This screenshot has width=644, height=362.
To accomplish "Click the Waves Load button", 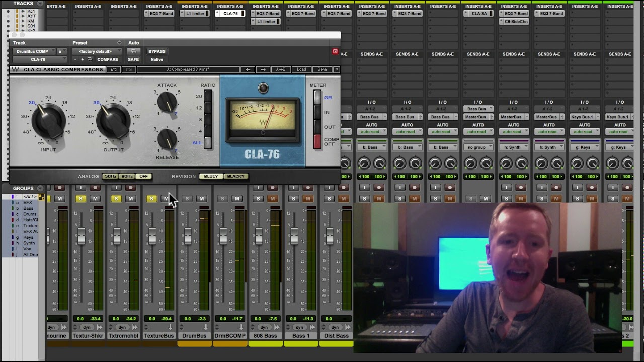I will 301,69.
